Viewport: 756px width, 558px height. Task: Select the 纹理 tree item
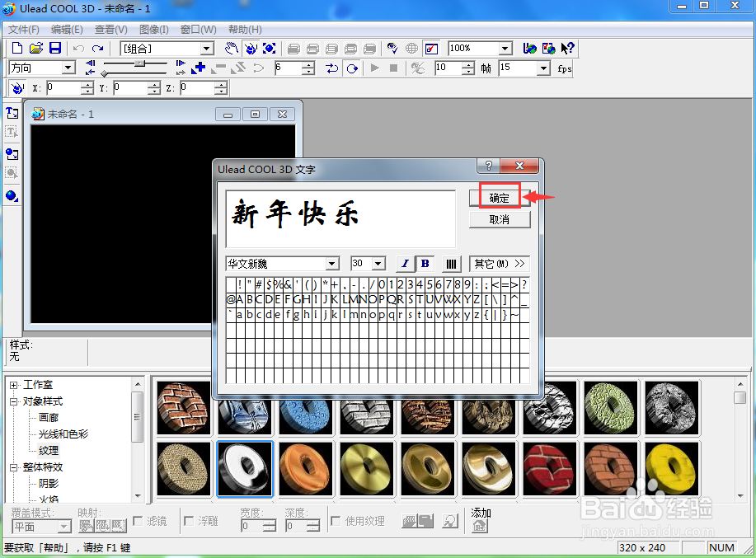tap(49, 451)
